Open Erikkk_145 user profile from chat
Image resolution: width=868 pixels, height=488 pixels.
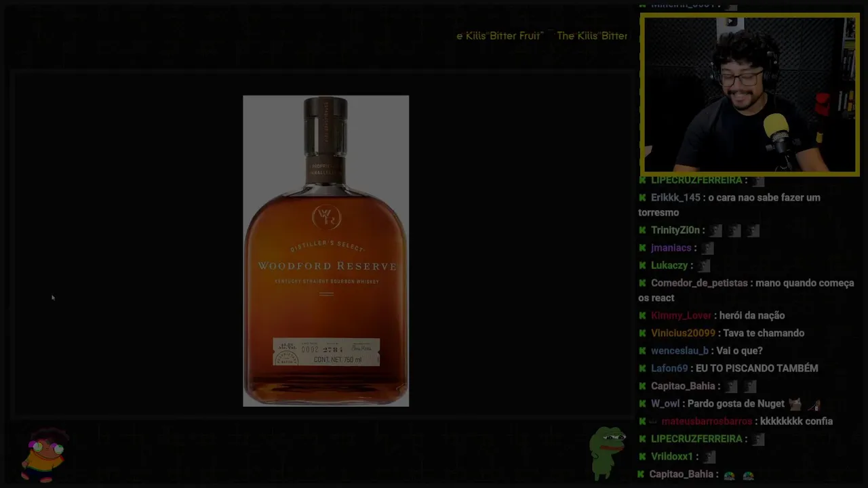point(675,198)
